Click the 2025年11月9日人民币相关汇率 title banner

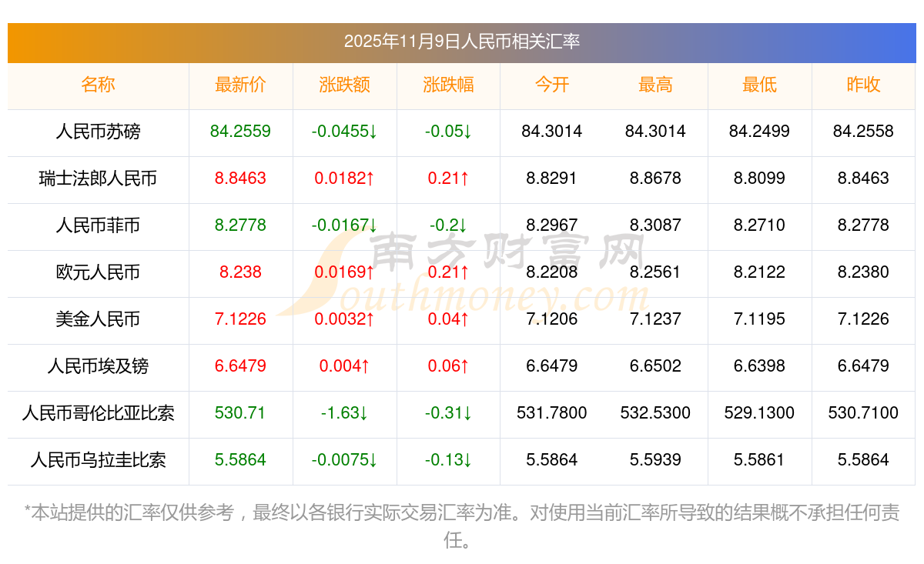click(x=461, y=42)
